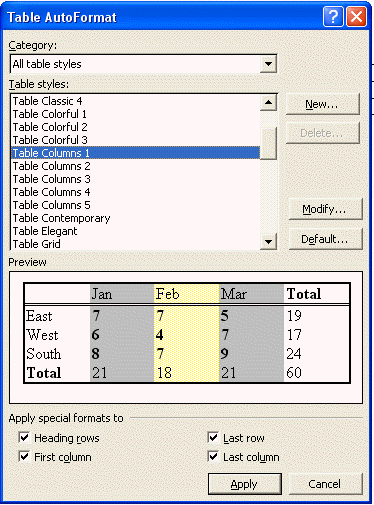Click the New... button
The image size is (374, 505).
click(x=322, y=104)
